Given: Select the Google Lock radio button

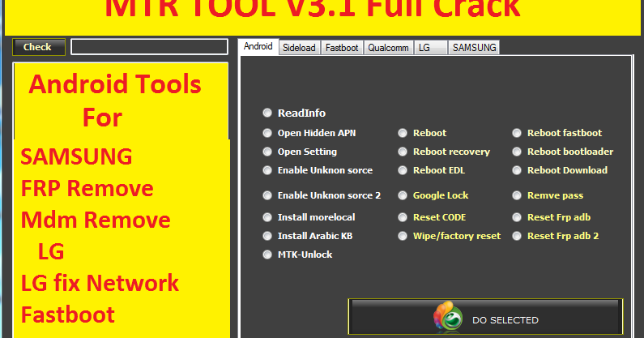Looking at the screenshot, I should [x=403, y=195].
